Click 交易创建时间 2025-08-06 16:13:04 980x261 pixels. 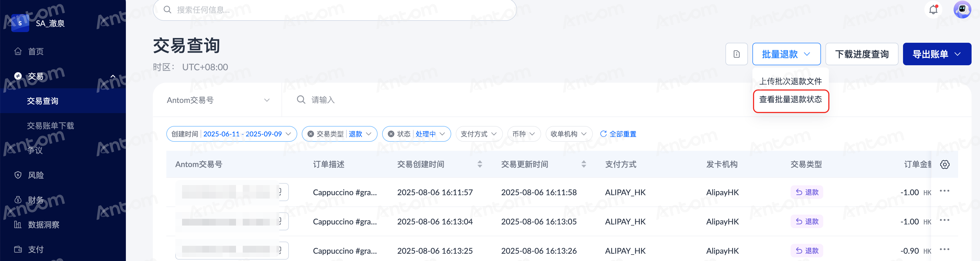[435, 222]
